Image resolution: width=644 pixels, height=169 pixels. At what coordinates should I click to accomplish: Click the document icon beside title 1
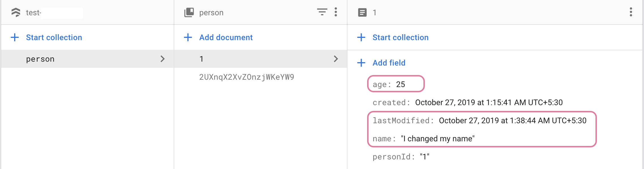pos(362,12)
